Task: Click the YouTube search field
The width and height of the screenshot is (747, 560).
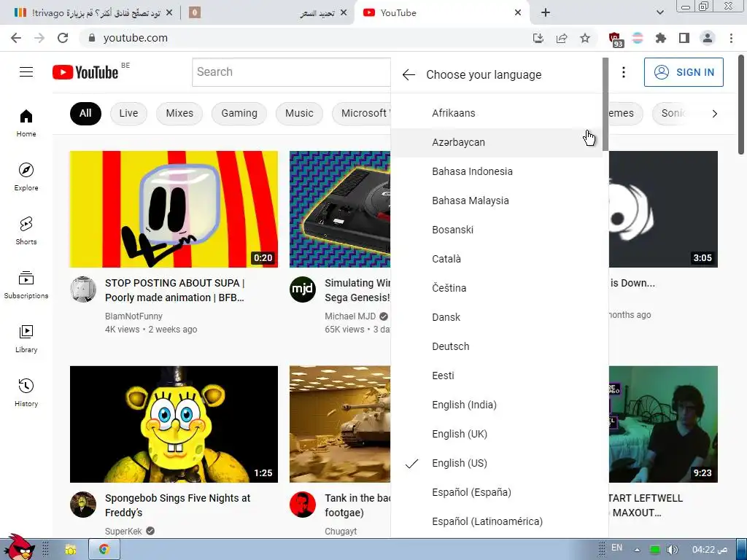Action: tap(291, 72)
